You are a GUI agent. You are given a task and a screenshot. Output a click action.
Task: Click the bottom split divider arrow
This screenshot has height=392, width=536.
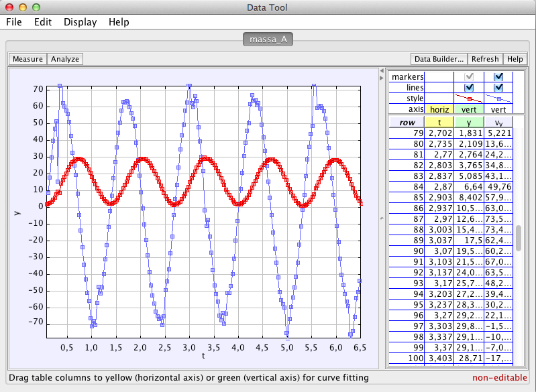pyautogui.click(x=382, y=218)
